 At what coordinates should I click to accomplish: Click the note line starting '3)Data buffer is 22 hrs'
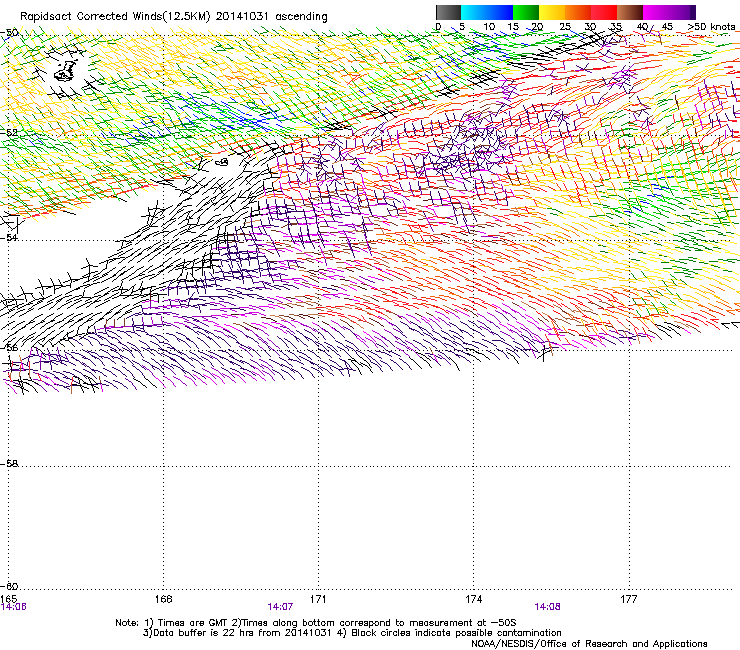coord(352,633)
